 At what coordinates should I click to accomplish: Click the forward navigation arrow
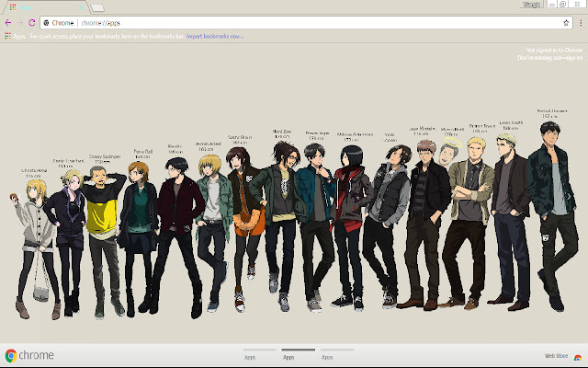(20, 23)
